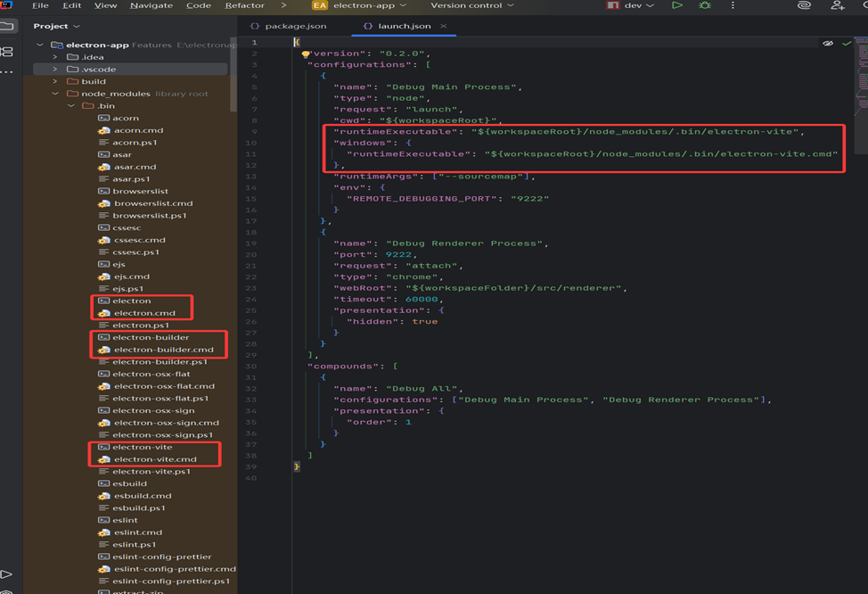Open the Navigate menu
Screen dimensions: 868x594
[x=151, y=5]
